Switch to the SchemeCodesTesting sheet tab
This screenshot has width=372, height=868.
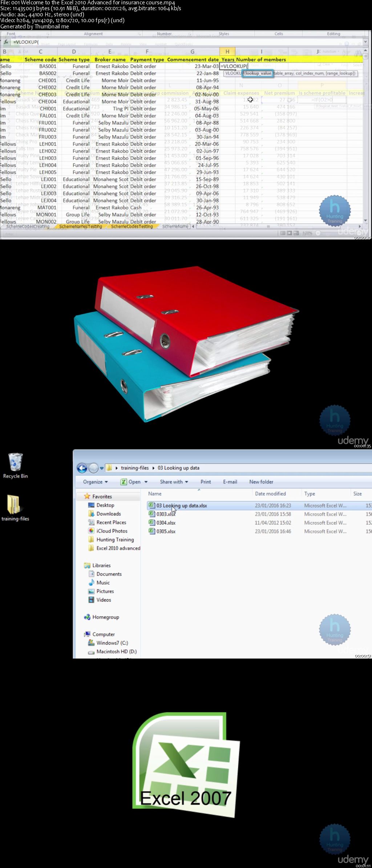[x=132, y=227]
